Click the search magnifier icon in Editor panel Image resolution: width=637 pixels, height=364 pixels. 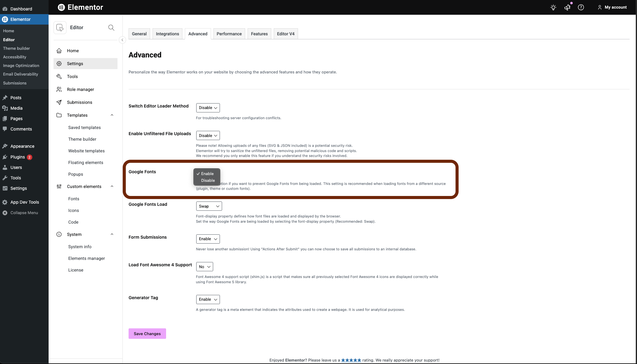click(x=111, y=28)
